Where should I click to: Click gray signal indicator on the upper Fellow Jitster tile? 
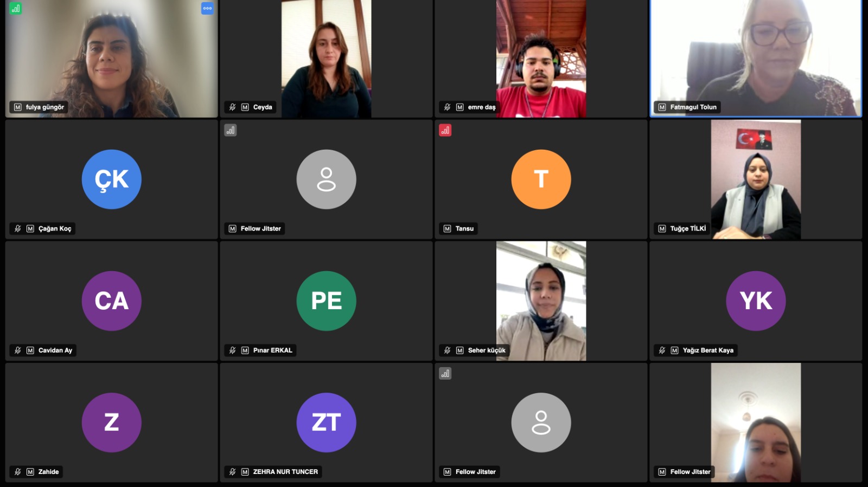231,130
